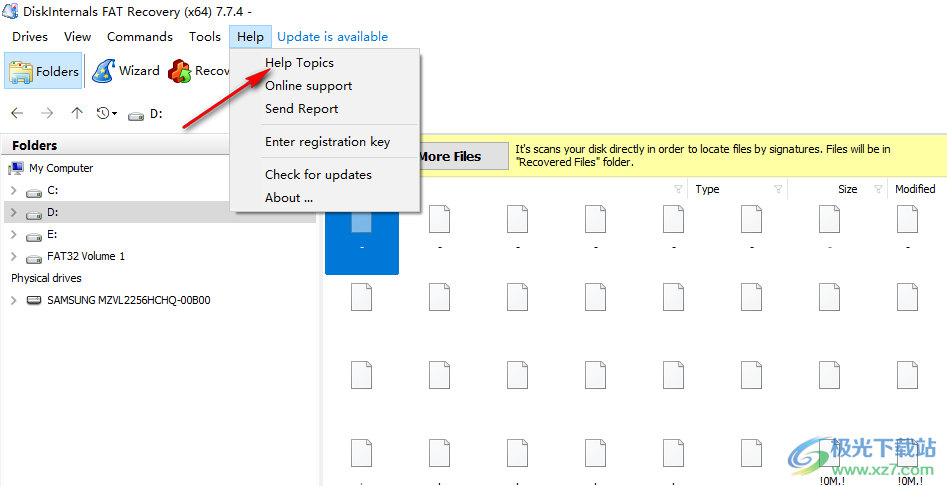
Task: Click the FAT32 Volume 1 disk icon
Action: click(34, 258)
